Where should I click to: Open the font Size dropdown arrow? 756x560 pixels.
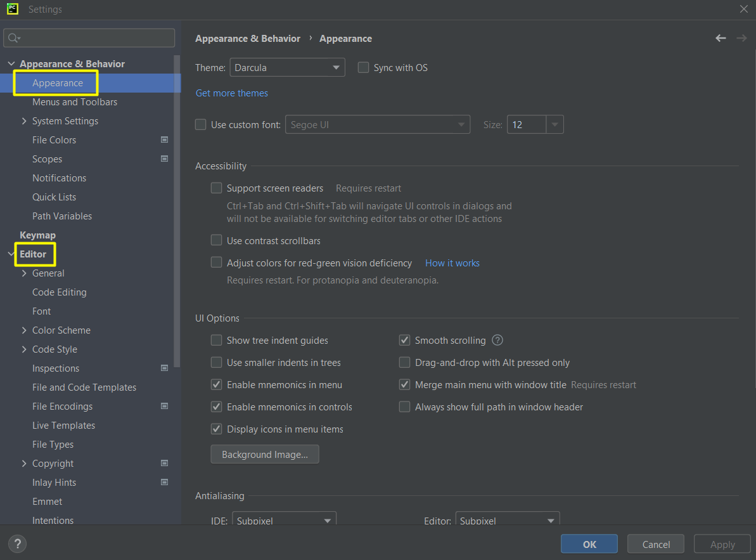point(555,124)
